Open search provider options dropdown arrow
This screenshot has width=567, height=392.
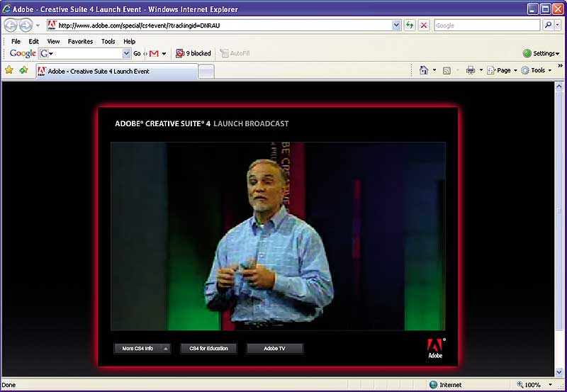coord(558,25)
